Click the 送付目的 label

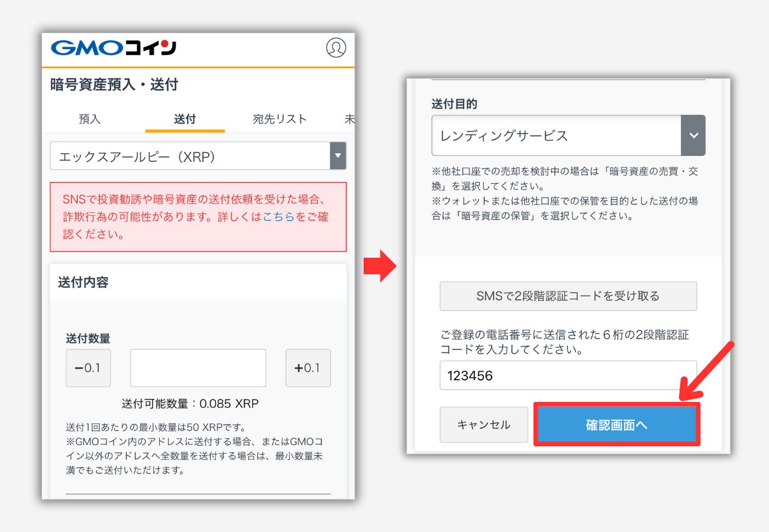(454, 104)
